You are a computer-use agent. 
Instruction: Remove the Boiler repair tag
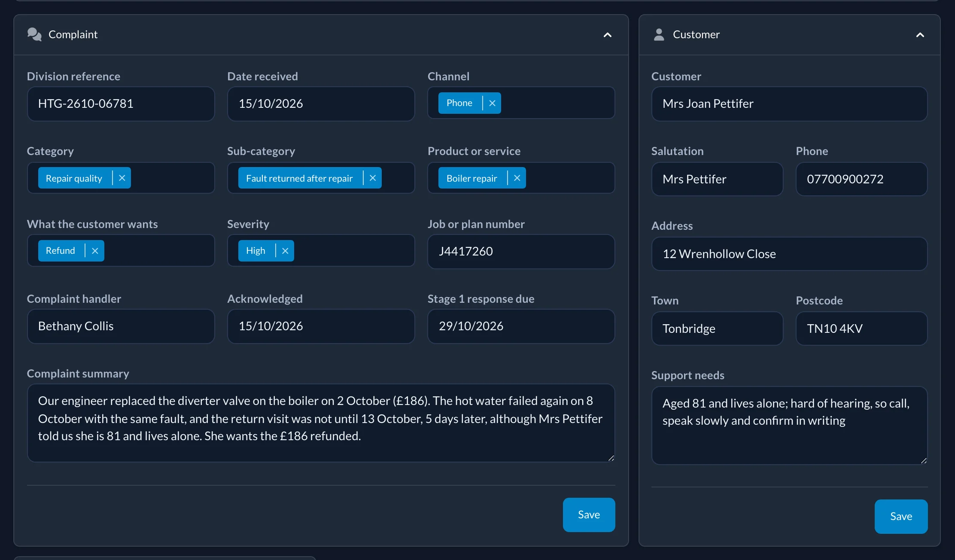pyautogui.click(x=517, y=178)
